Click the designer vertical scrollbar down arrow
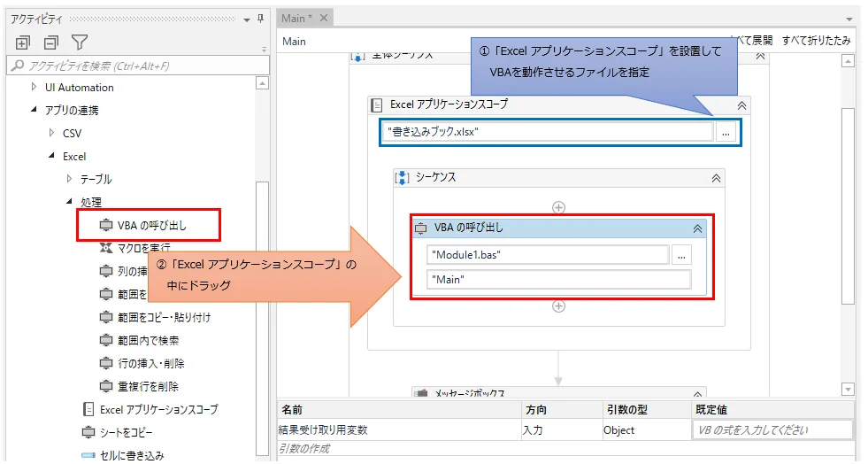The image size is (868, 464). pos(848,389)
